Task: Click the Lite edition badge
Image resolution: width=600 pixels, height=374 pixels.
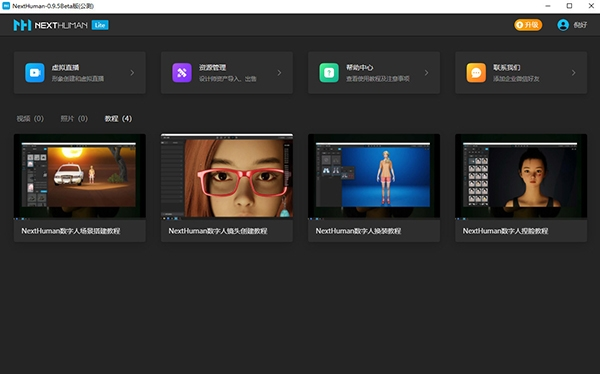Action: 100,25
